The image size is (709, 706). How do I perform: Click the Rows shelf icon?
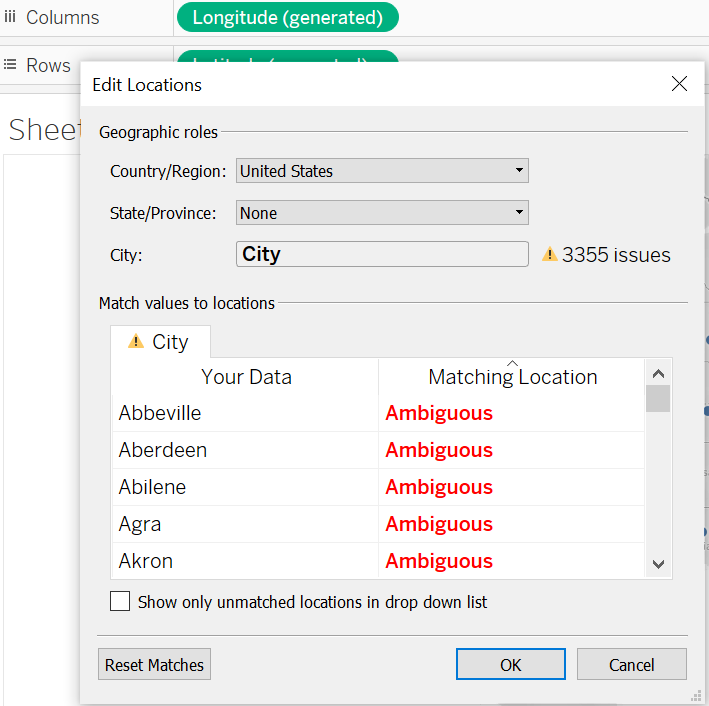point(10,65)
